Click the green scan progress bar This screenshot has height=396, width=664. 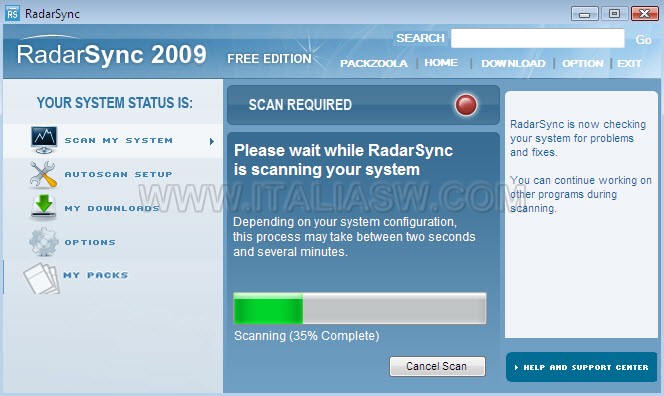(360, 308)
